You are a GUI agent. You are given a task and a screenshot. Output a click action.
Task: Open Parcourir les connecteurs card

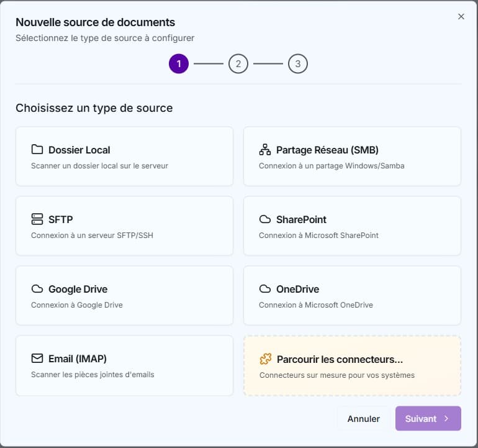pos(352,366)
